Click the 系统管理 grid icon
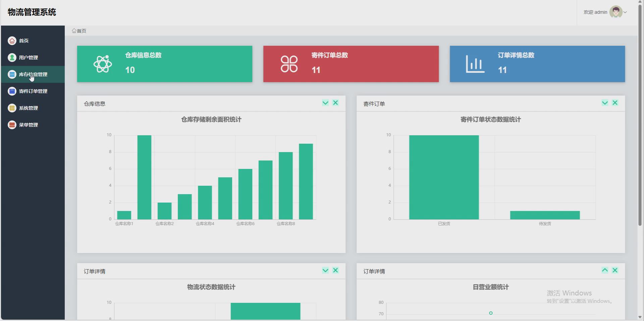644x321 pixels. pos(12,108)
